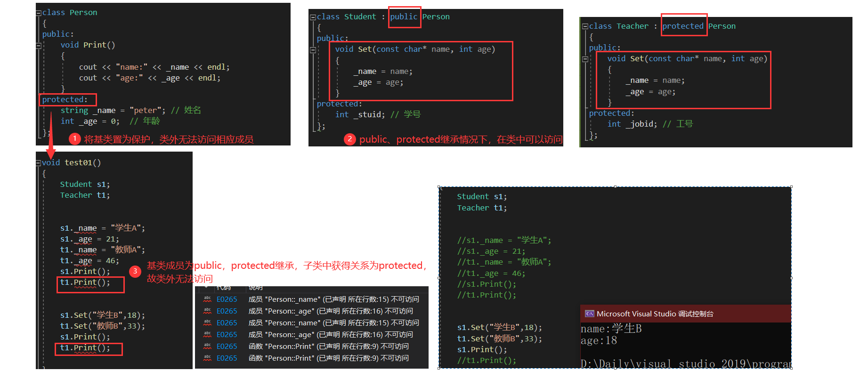The image size is (868, 379).
Task: Click '_name = name;' inside Student's Set
Action: pos(383,72)
